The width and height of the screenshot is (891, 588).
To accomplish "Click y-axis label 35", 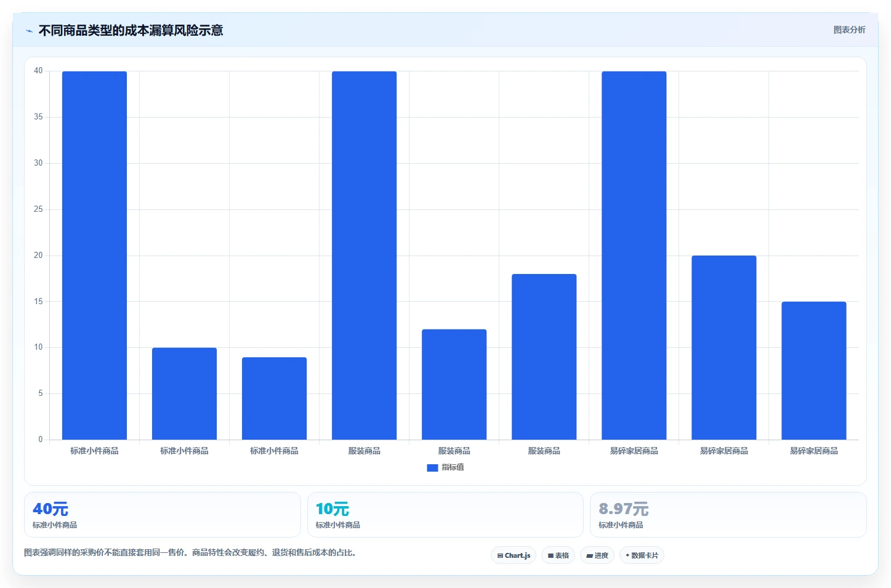I will [x=38, y=117].
